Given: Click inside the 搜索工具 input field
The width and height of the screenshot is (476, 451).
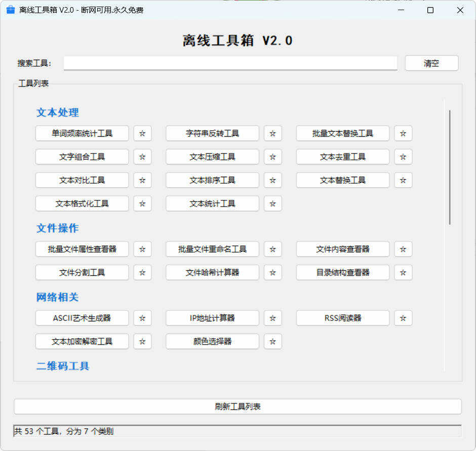Looking at the screenshot, I should [230, 63].
